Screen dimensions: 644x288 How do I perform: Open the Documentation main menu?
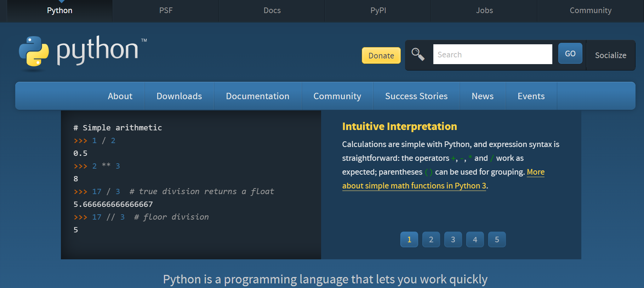258,96
